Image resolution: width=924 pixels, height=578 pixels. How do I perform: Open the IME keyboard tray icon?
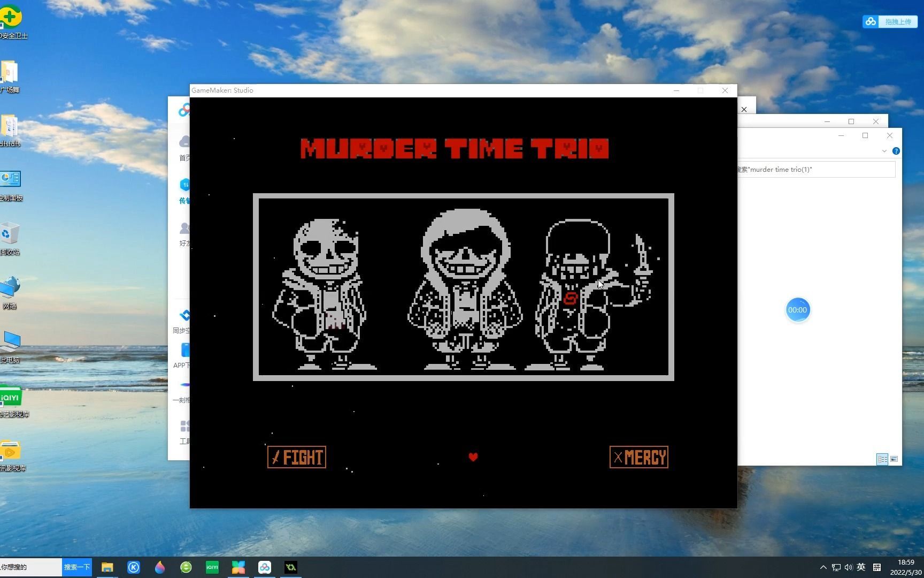click(x=877, y=567)
